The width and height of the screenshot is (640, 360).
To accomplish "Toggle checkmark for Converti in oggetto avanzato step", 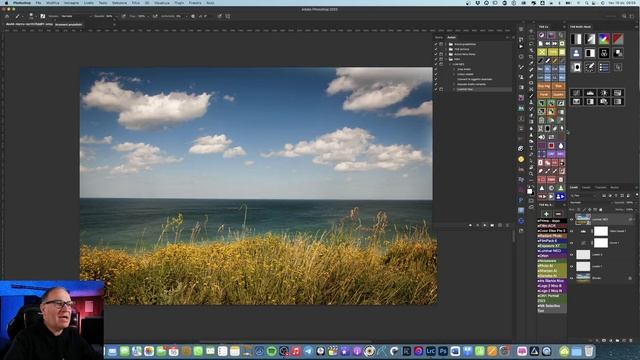I will point(436,79).
